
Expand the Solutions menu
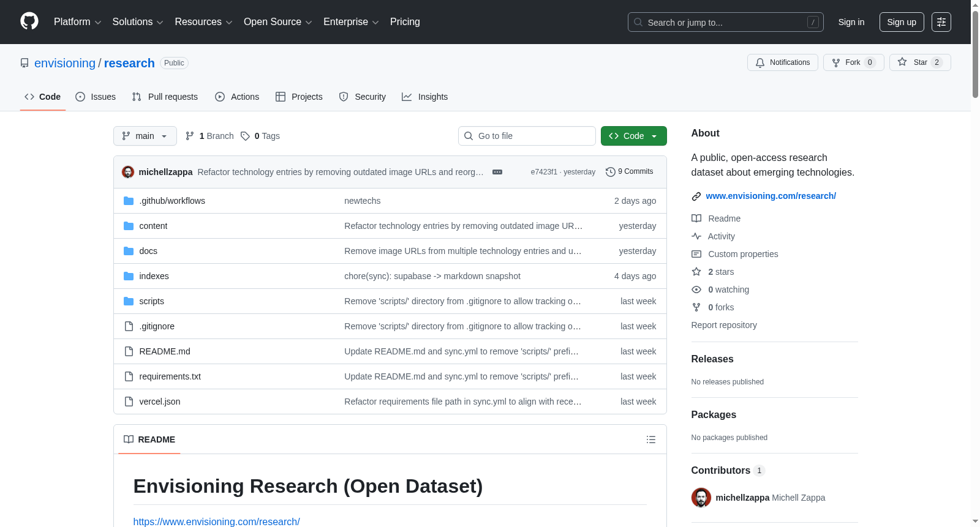tap(138, 22)
